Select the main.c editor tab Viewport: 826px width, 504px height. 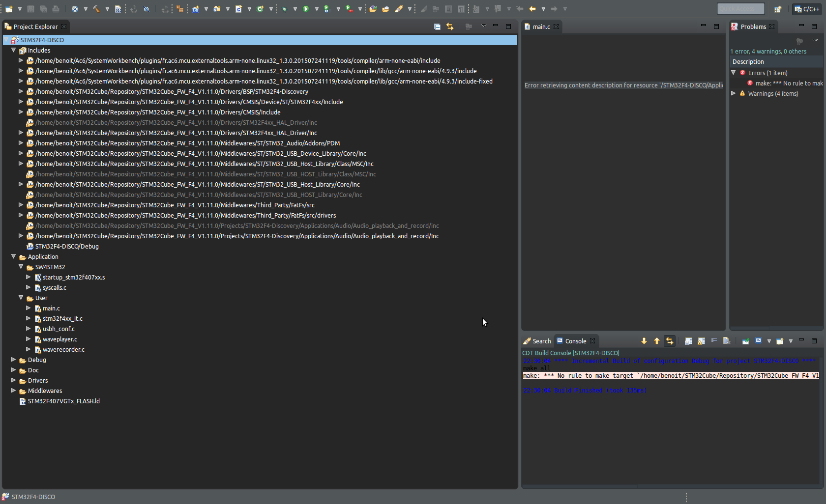pyautogui.click(x=541, y=27)
